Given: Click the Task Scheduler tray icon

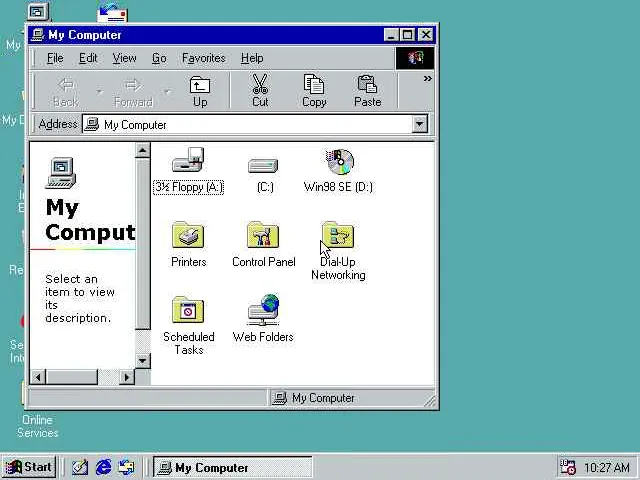Looking at the screenshot, I should pyautogui.click(x=567, y=467).
